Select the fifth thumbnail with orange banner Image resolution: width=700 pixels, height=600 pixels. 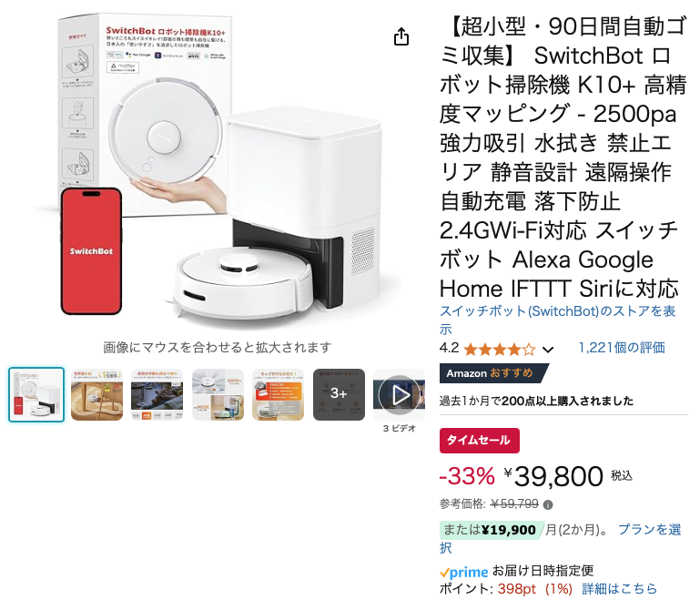point(279,394)
